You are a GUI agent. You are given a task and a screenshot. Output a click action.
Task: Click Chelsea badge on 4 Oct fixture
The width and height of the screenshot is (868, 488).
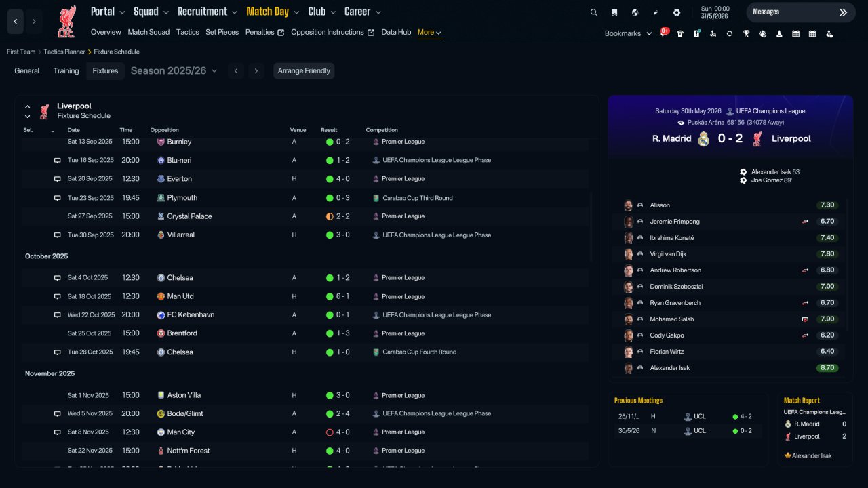(161, 278)
